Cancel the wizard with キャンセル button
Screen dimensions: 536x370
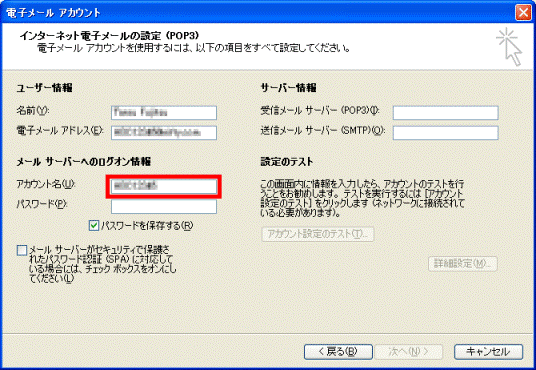click(488, 352)
